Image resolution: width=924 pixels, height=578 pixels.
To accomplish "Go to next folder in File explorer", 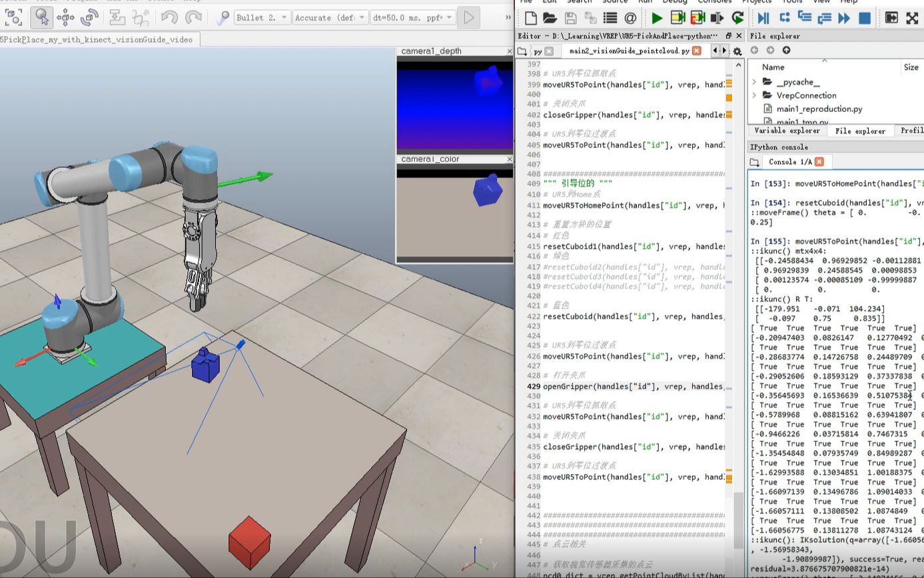I will (x=770, y=50).
